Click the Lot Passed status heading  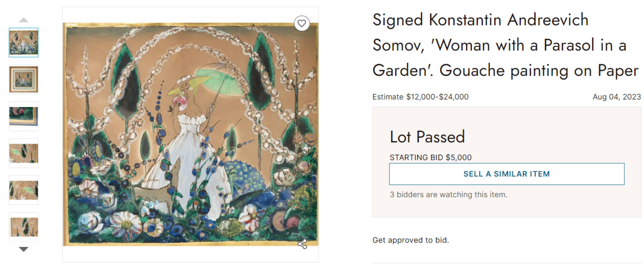click(x=427, y=137)
